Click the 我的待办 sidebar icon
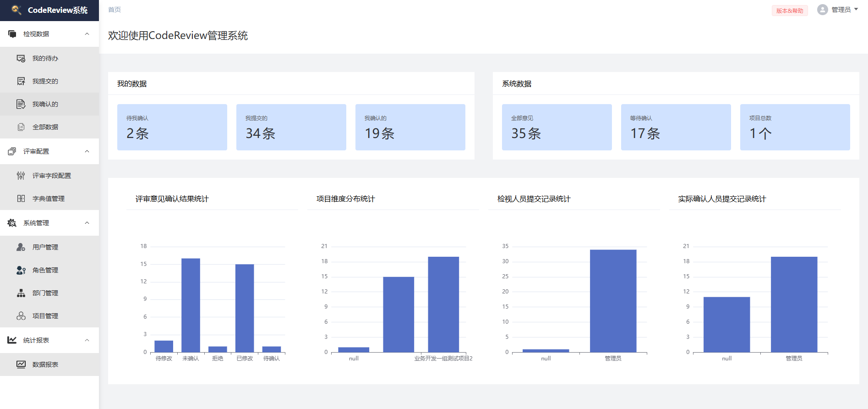This screenshot has height=409, width=868. point(21,58)
